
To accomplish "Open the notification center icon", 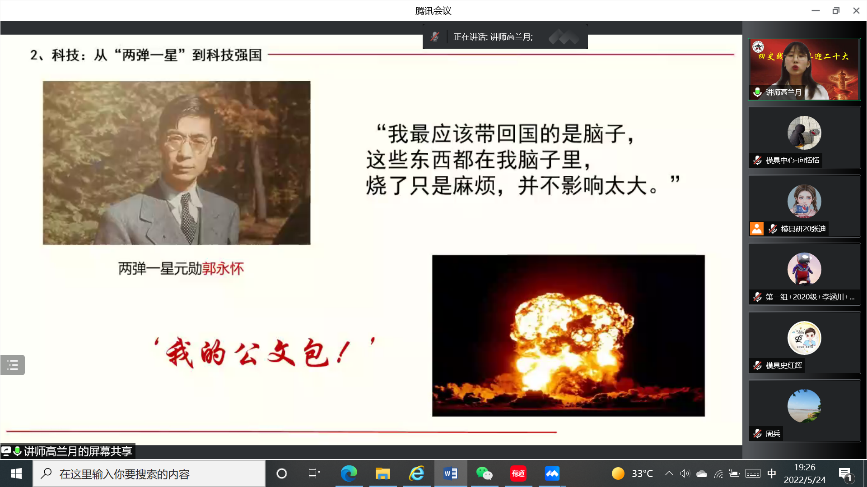I will (x=845, y=474).
